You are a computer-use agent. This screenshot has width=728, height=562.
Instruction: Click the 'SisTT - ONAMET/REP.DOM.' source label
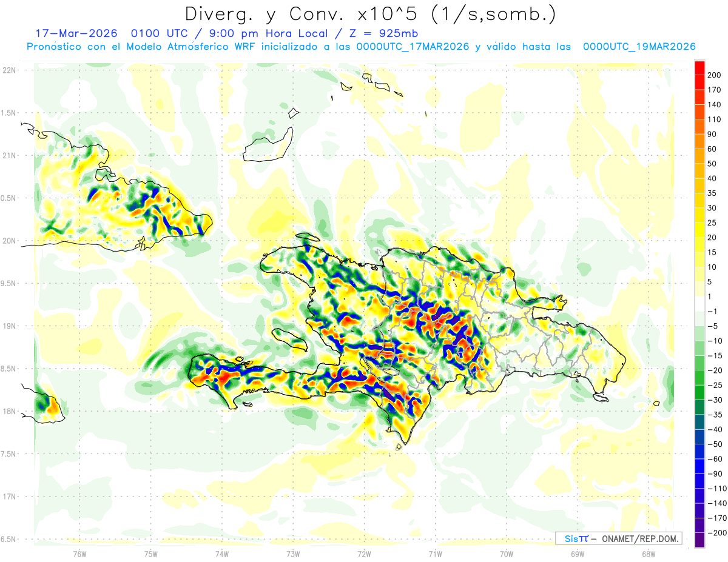point(619,538)
